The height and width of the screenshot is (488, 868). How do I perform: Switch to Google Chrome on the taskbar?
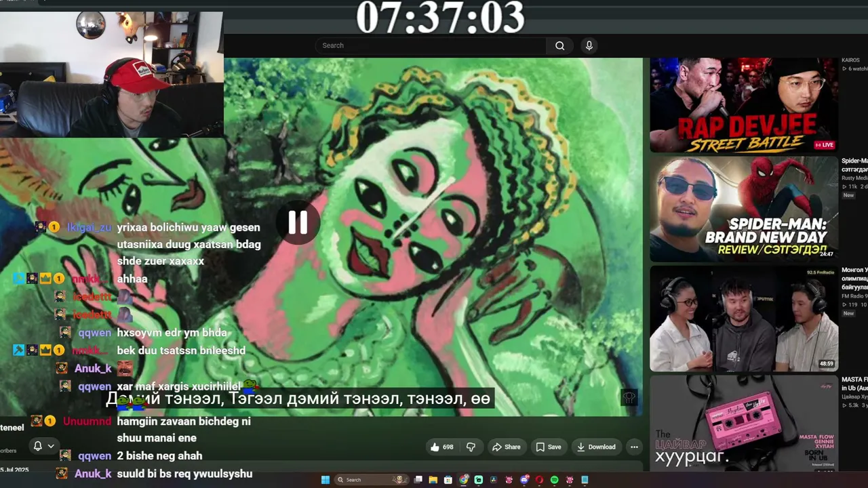[x=464, y=480]
